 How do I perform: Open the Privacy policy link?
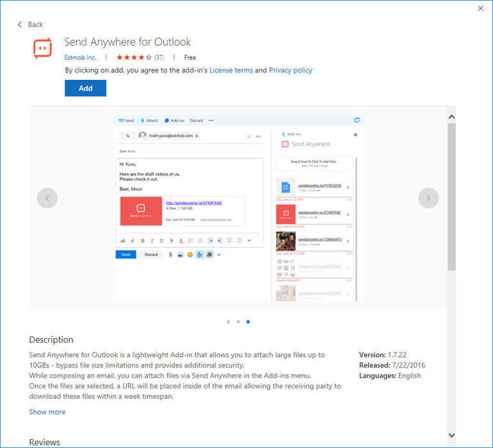coord(291,70)
